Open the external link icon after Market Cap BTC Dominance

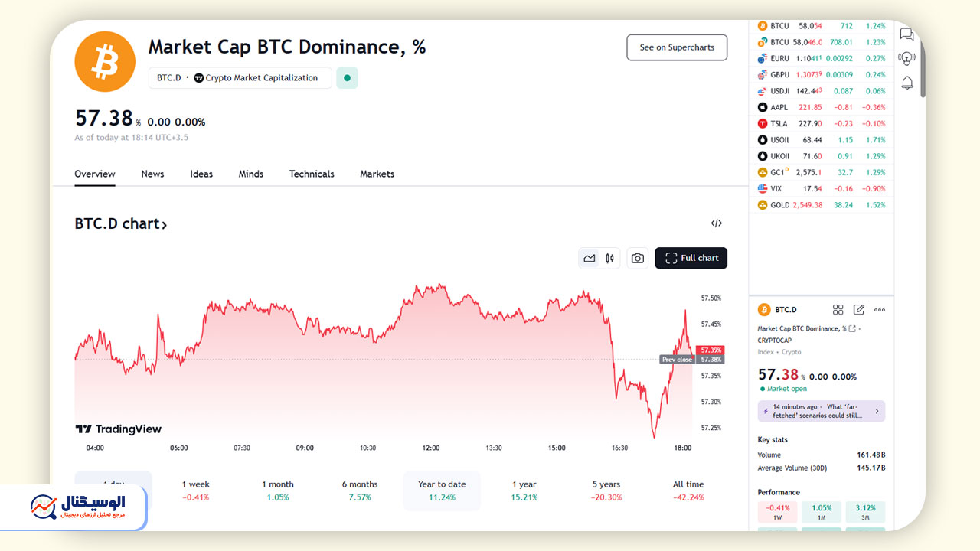[x=852, y=328]
